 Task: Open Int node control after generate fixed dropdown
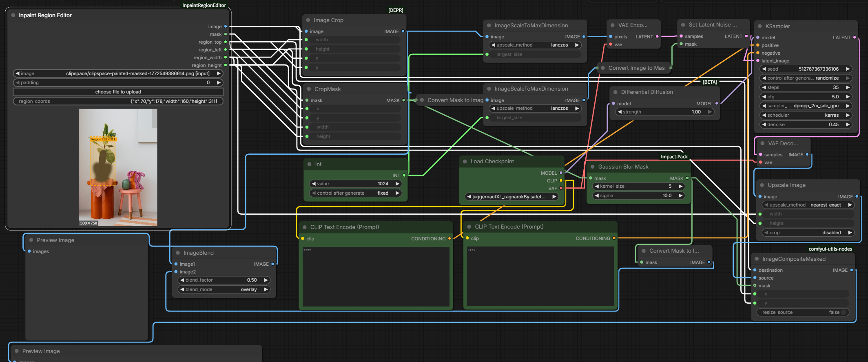(355, 193)
